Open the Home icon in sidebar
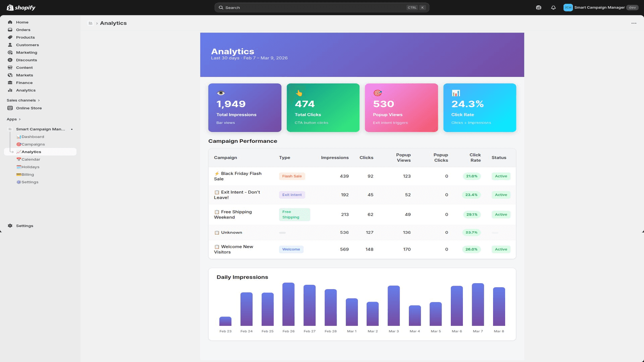 10,22
